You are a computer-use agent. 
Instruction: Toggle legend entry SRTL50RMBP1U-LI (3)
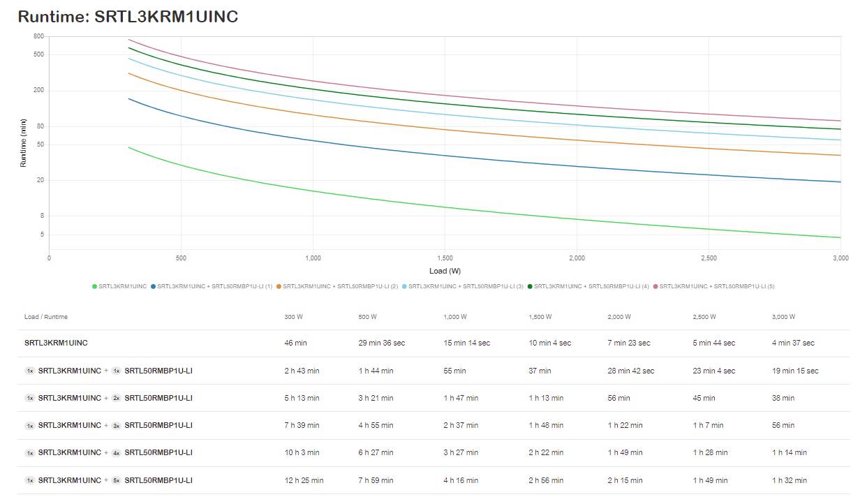[x=462, y=286]
